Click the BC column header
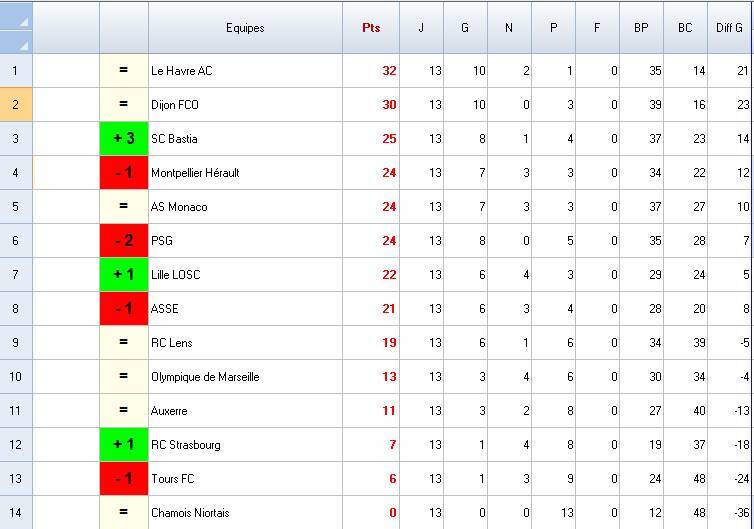The image size is (754, 529). tap(685, 28)
